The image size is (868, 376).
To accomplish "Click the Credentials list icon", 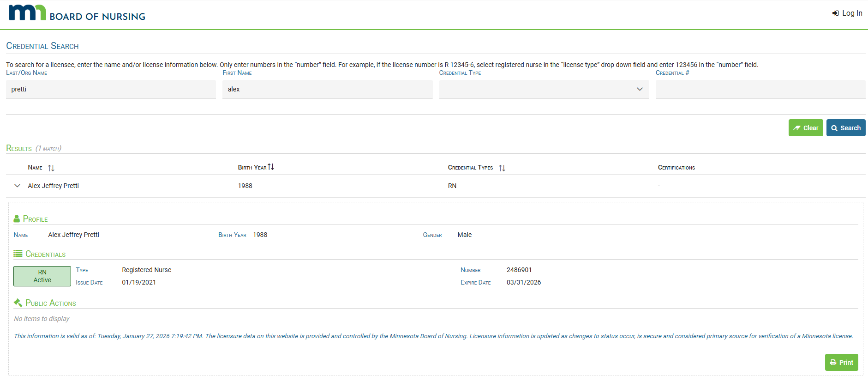I will (x=18, y=254).
